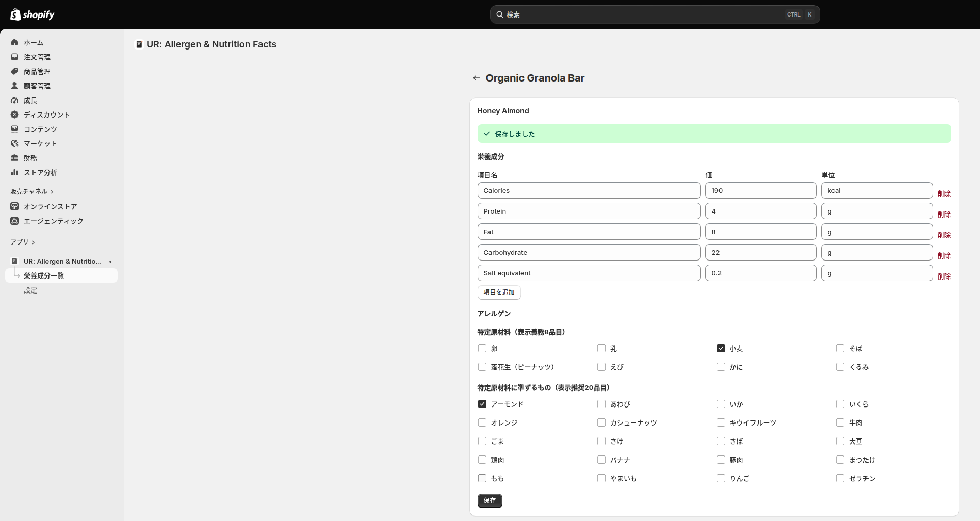Click the Protein value field 4
980x521 pixels.
(761, 211)
